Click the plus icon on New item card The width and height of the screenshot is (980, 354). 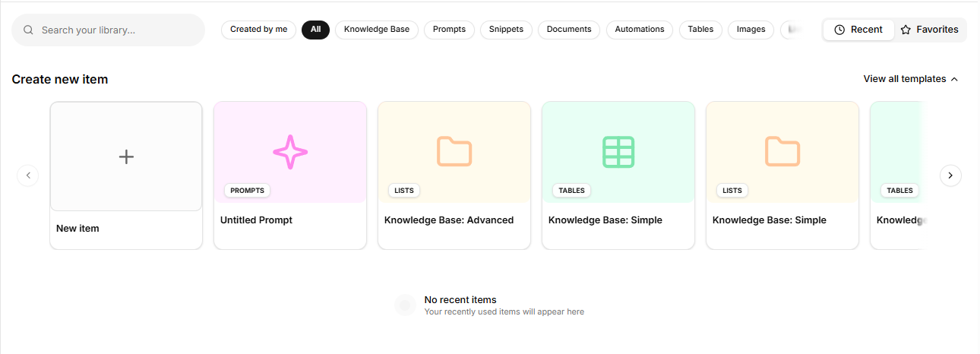(126, 156)
